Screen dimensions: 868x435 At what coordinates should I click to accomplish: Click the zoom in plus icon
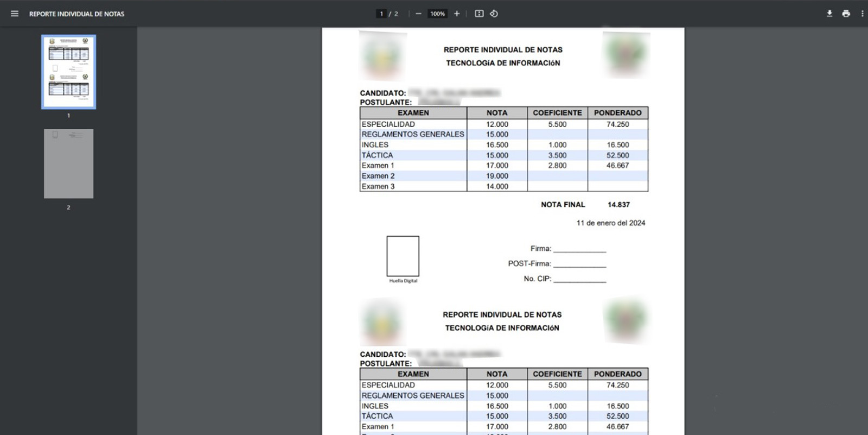[x=457, y=14]
